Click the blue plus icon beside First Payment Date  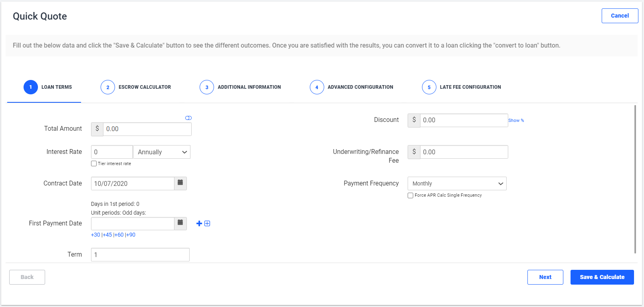tap(199, 223)
